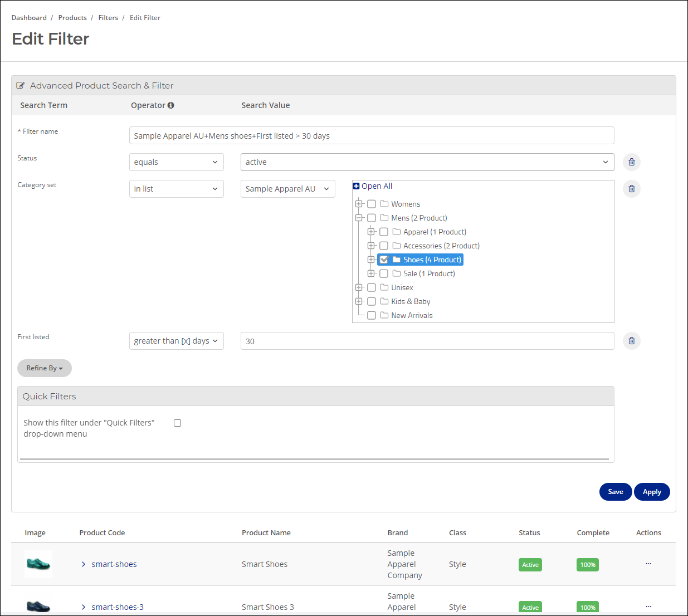Expand the Apparel category node
The height and width of the screenshot is (616, 688).
point(371,232)
